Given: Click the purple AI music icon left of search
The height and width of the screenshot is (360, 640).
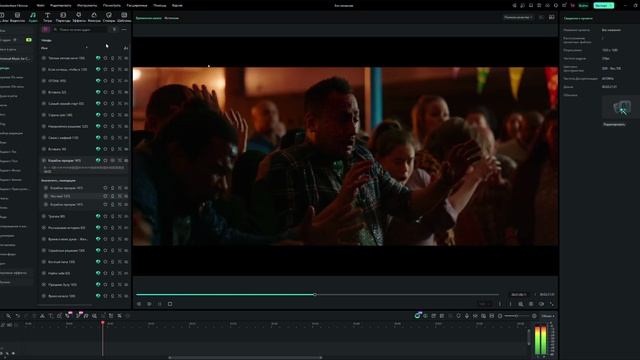Looking at the screenshot, I should click(x=45, y=29).
